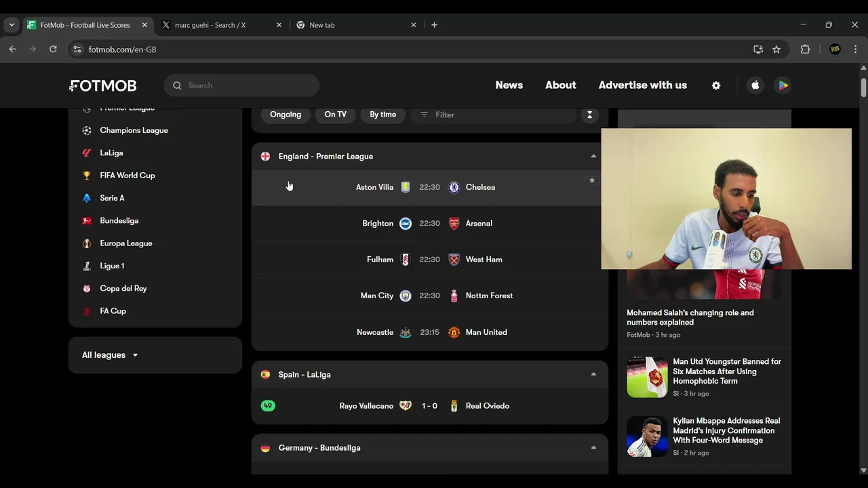Favourite the Aston Villa vs Chelsea match star
868x488 pixels.
[592, 180]
